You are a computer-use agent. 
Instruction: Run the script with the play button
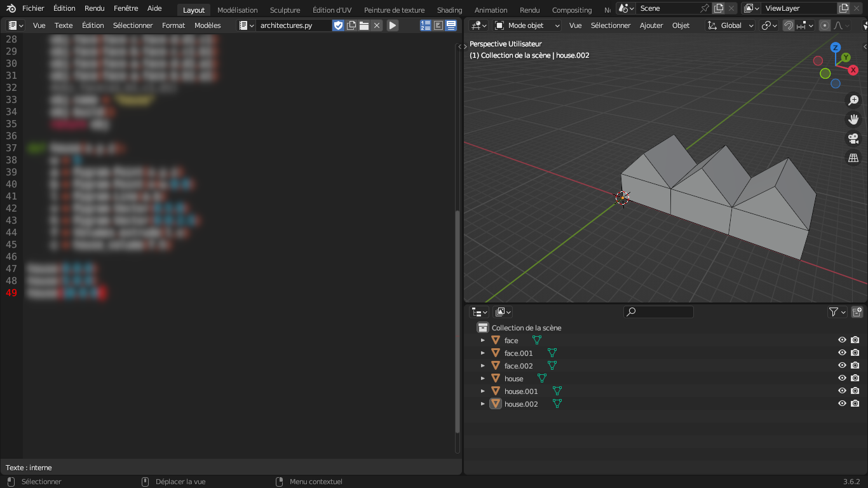pyautogui.click(x=393, y=25)
